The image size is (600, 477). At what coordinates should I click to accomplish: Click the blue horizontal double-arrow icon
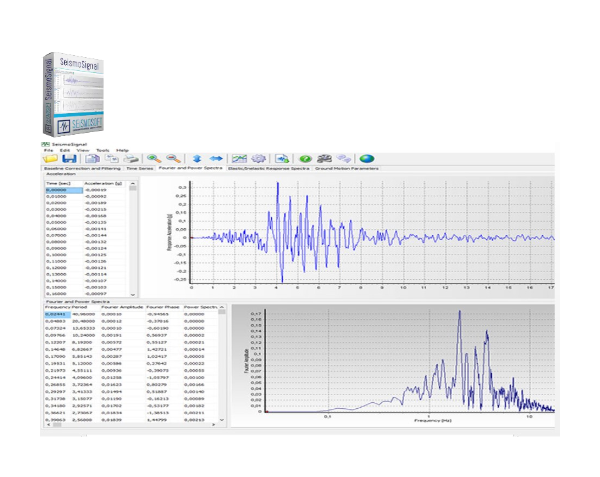coord(216,158)
